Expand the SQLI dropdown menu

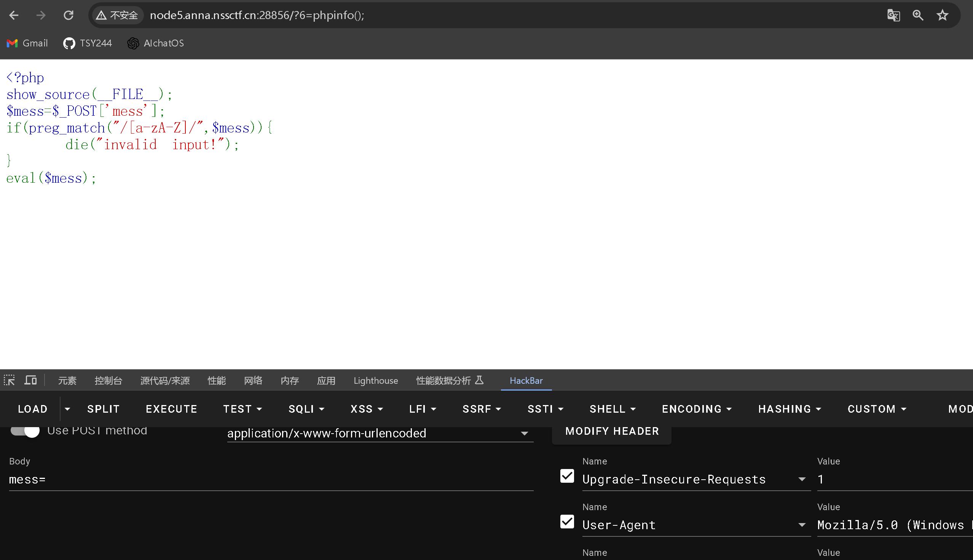pos(306,409)
